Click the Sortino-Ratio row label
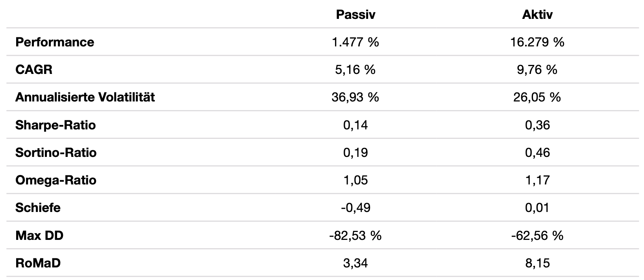 tap(56, 153)
